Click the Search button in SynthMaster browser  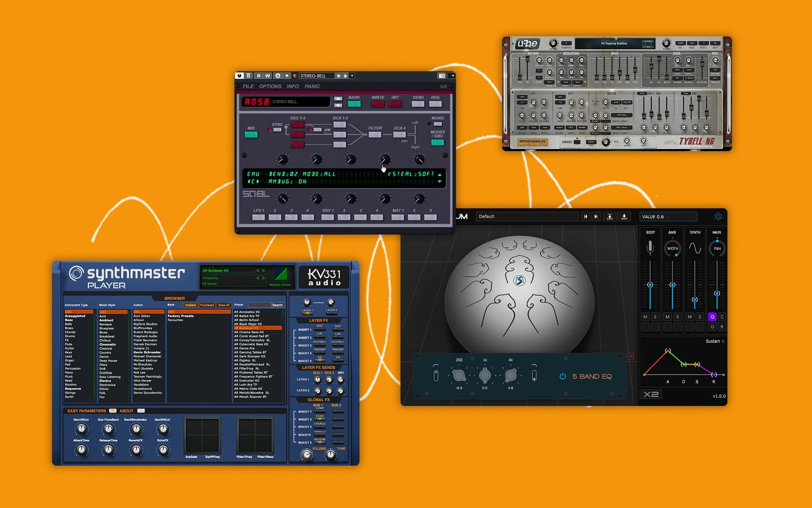[277, 305]
